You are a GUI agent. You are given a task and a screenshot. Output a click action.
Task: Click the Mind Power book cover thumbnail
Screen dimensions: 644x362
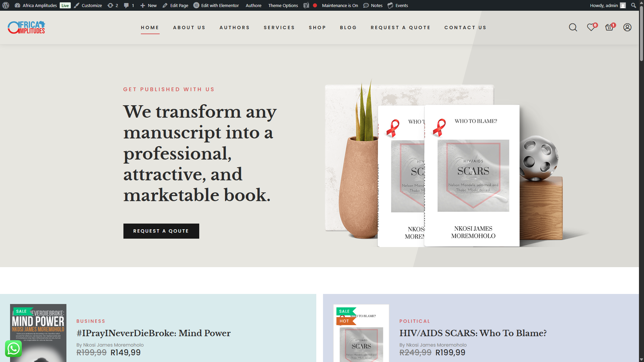[38, 333]
